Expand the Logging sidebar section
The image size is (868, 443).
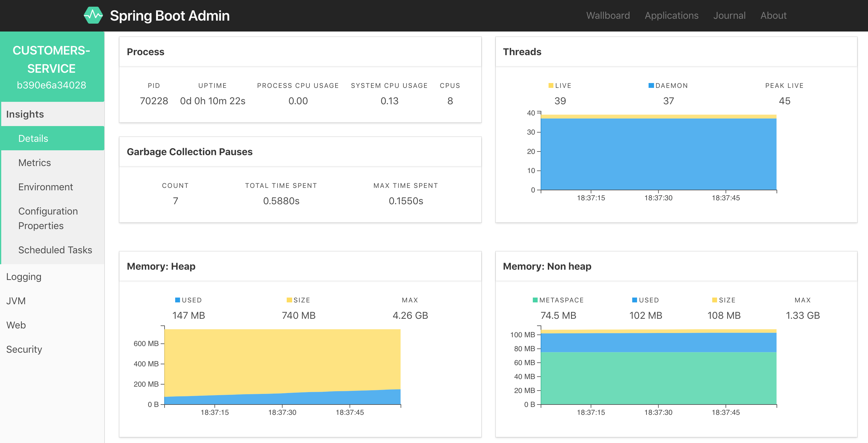click(x=24, y=277)
